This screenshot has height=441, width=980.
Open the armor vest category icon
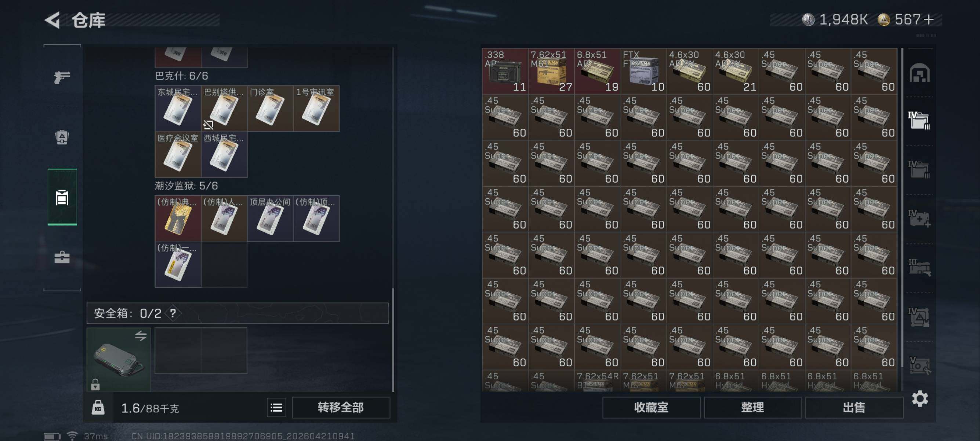(x=62, y=137)
